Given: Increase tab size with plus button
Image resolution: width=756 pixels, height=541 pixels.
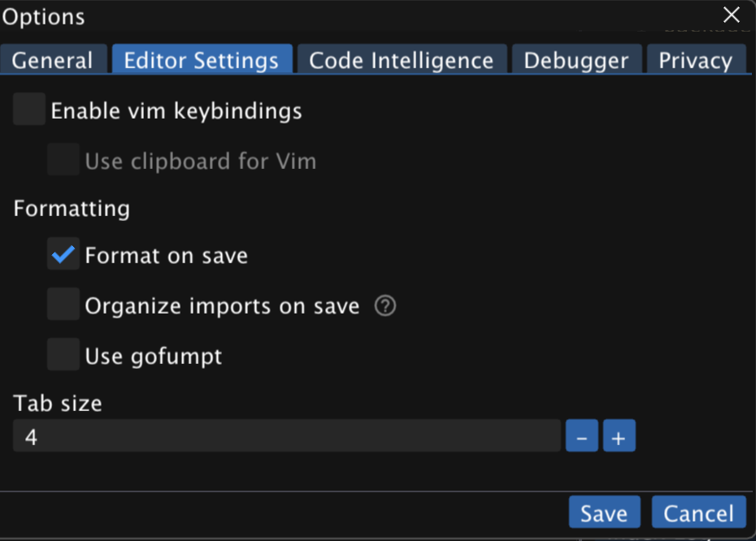Looking at the screenshot, I should pyautogui.click(x=619, y=437).
